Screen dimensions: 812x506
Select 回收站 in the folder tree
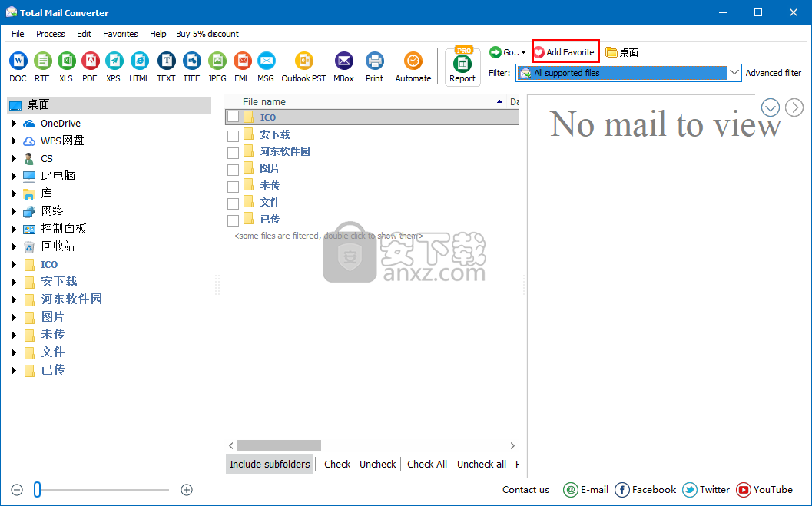[58, 246]
